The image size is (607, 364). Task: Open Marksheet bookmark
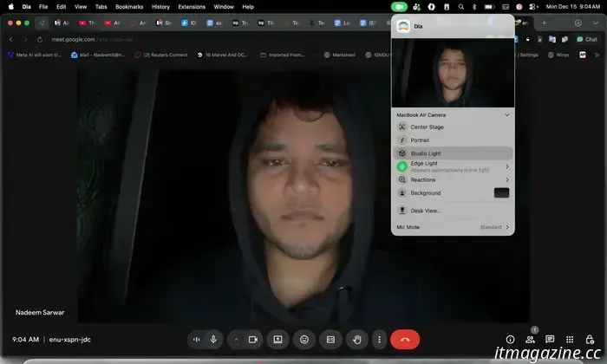pyautogui.click(x=340, y=55)
